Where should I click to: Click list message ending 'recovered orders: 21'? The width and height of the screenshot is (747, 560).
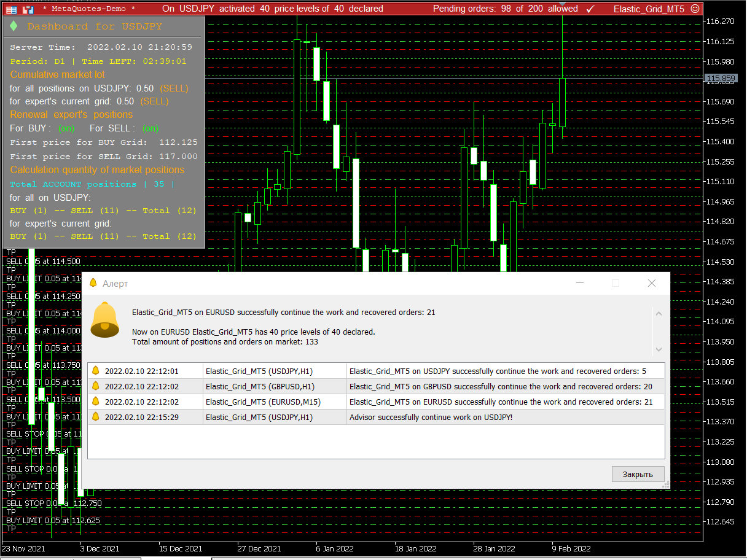tap(501, 402)
